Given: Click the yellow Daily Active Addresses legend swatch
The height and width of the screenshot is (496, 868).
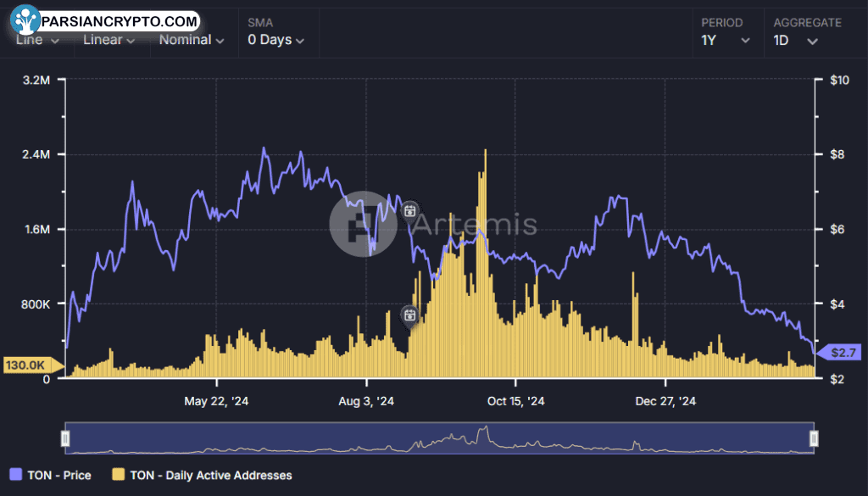Looking at the screenshot, I should pyautogui.click(x=119, y=475).
